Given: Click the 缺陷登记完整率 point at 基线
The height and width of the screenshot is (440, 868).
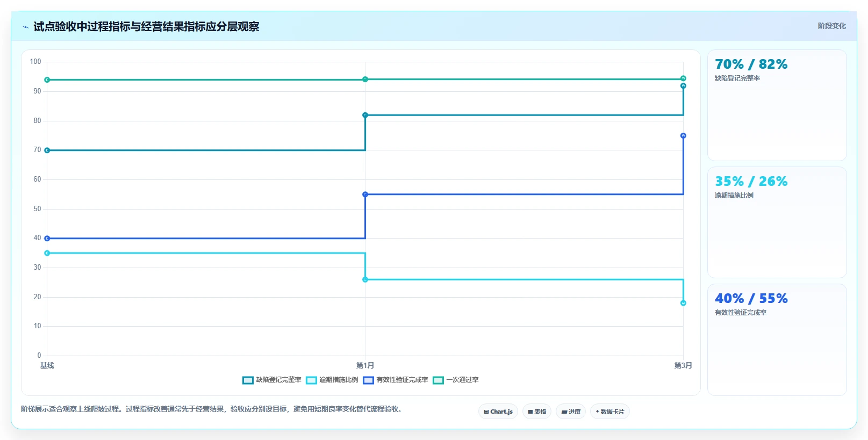Looking at the screenshot, I should click(x=47, y=150).
